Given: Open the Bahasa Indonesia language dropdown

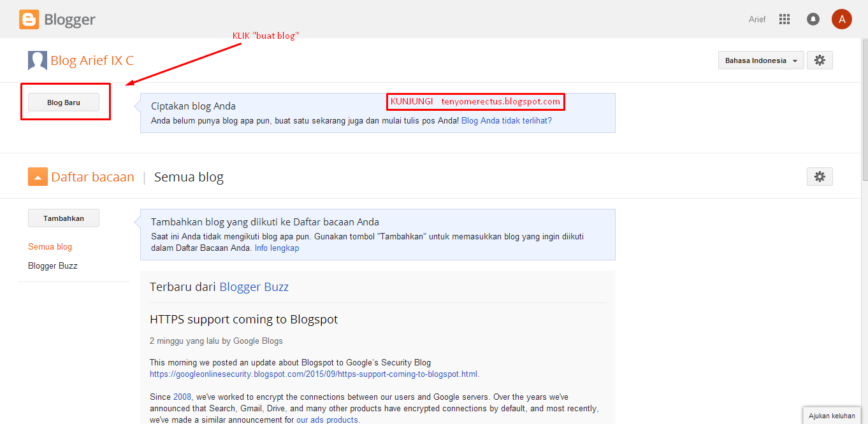Looking at the screenshot, I should [x=760, y=60].
